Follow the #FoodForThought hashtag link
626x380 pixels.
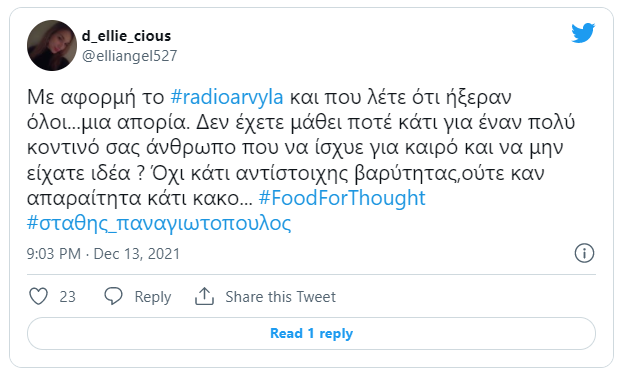[x=342, y=198]
